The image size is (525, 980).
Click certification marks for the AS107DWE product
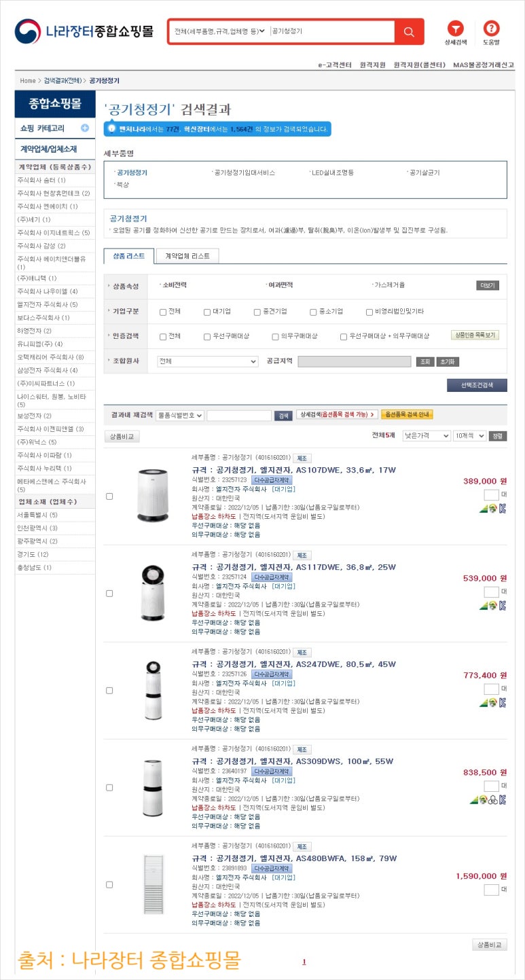(x=493, y=509)
